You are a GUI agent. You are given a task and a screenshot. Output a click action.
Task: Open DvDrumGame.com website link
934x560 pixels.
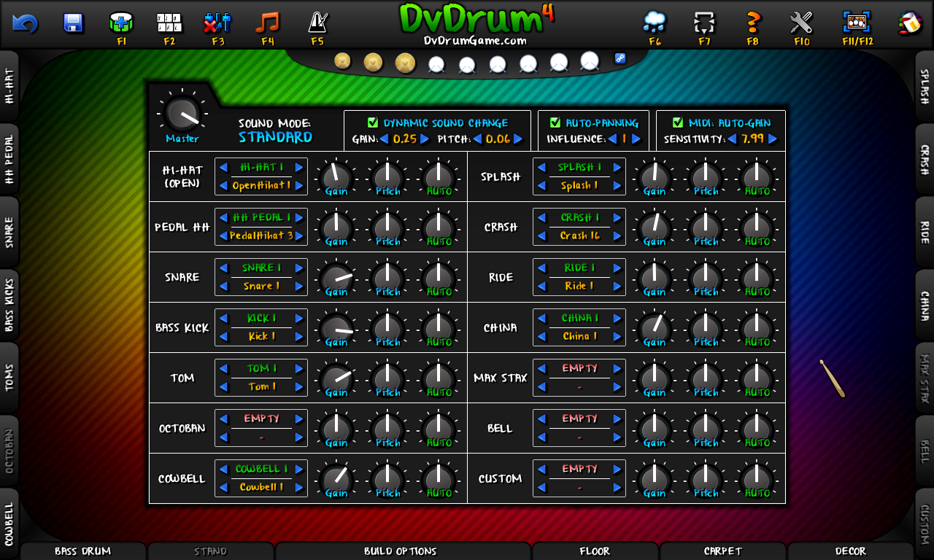pos(475,41)
